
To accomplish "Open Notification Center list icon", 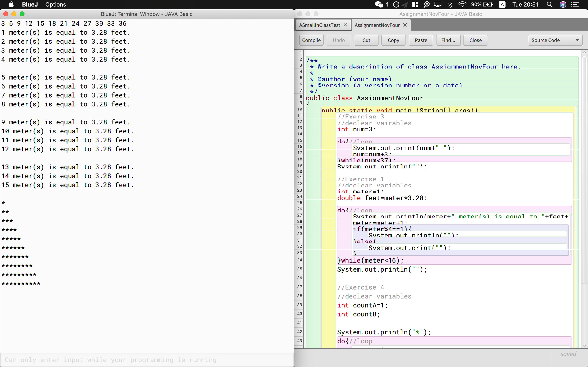I will pyautogui.click(x=575, y=4).
